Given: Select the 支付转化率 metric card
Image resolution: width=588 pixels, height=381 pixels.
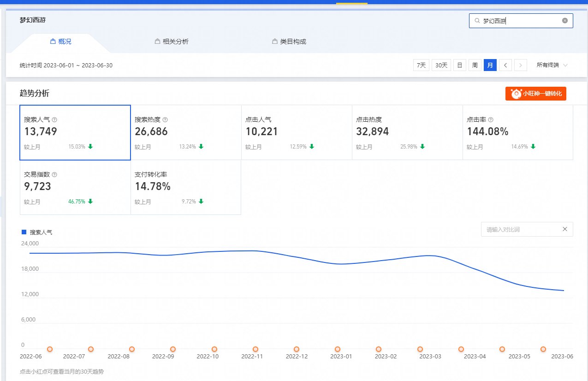Looking at the screenshot, I should pyautogui.click(x=186, y=187).
